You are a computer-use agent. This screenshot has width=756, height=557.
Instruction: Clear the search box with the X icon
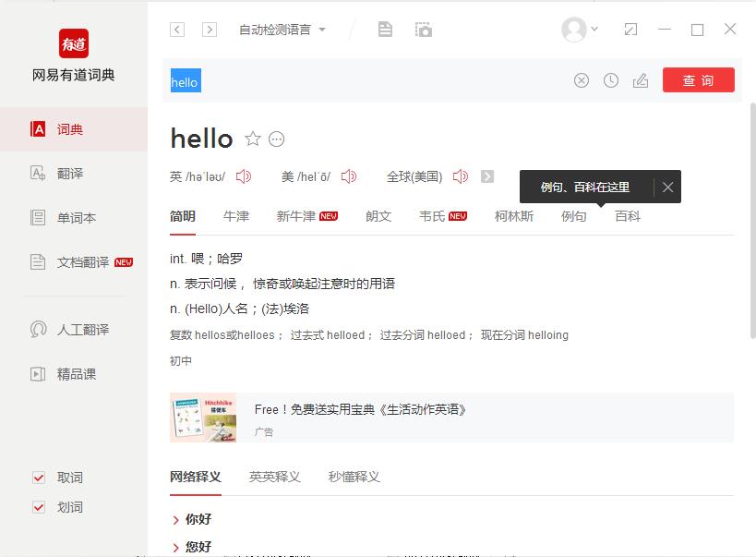click(581, 80)
